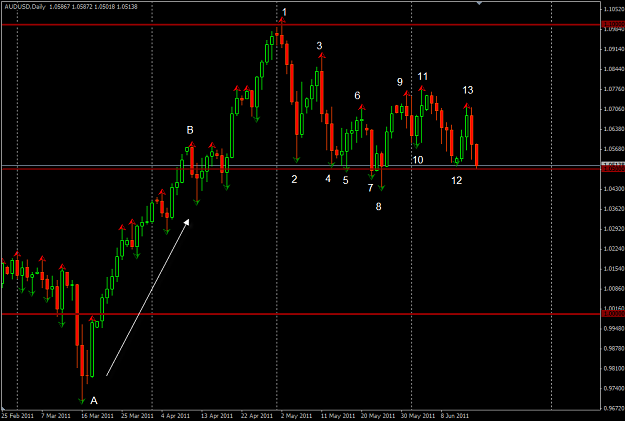Screen dimensions: 625x421
Task: Click the '0.98780' price axis label
Action: pyautogui.click(x=614, y=348)
